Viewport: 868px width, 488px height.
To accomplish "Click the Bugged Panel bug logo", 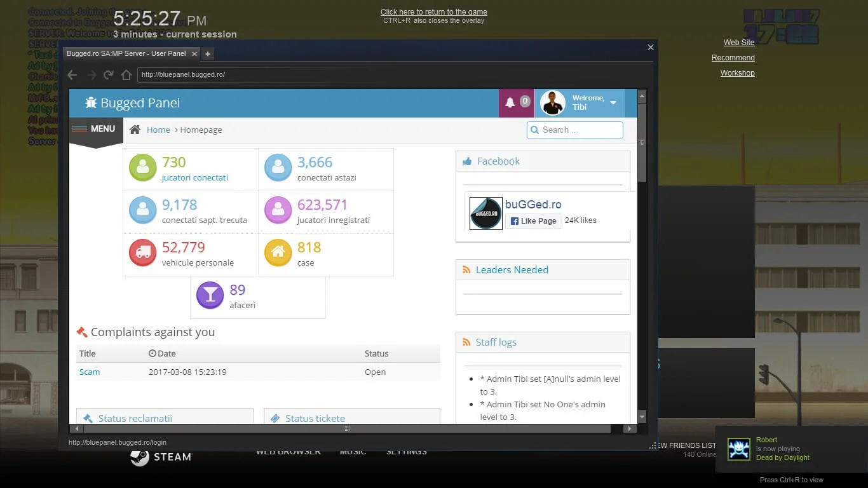I will 91,103.
